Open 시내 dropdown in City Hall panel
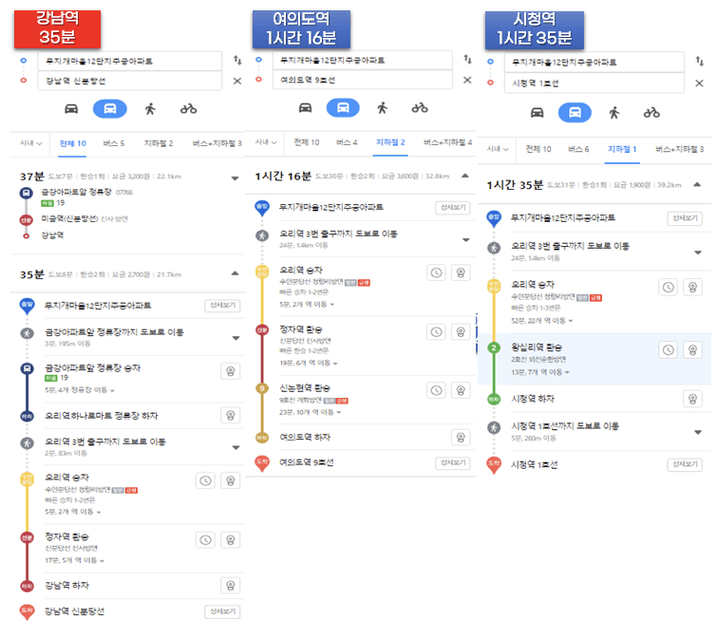 [x=498, y=149]
